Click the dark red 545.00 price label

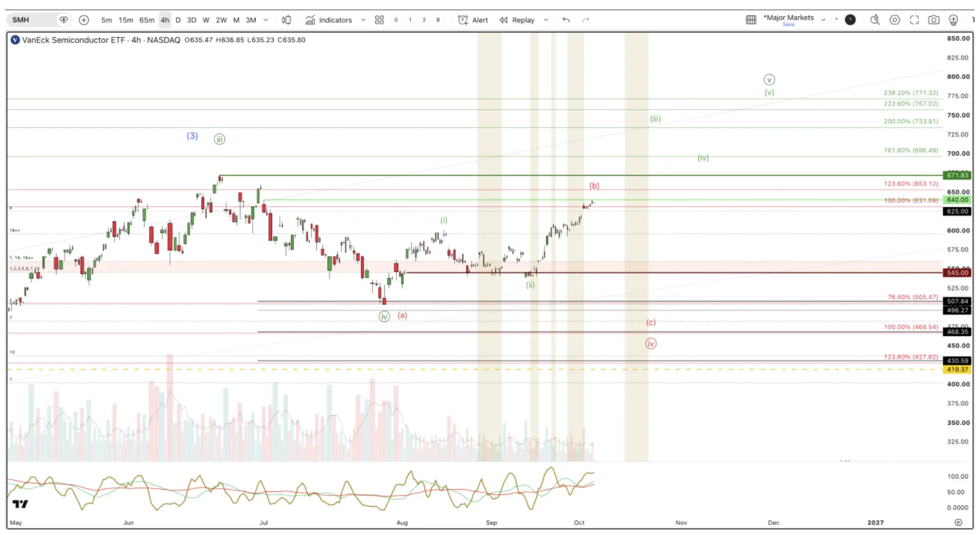click(957, 273)
